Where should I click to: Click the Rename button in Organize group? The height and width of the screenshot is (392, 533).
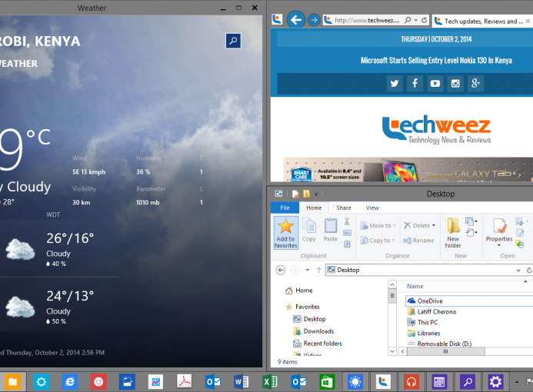click(x=418, y=241)
